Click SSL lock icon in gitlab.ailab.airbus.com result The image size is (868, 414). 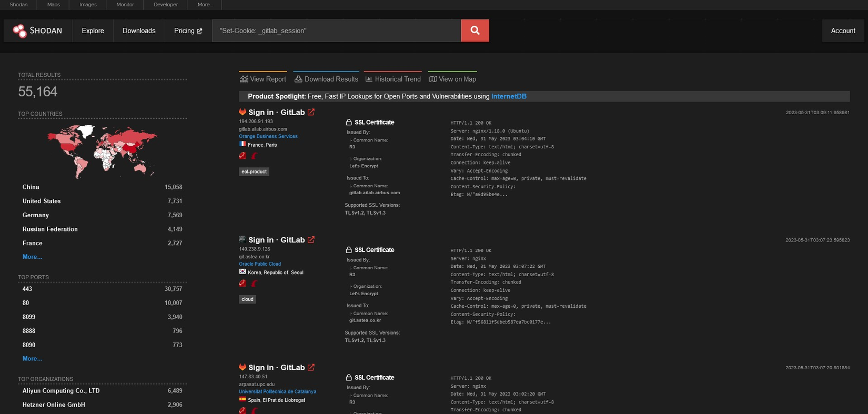point(348,122)
